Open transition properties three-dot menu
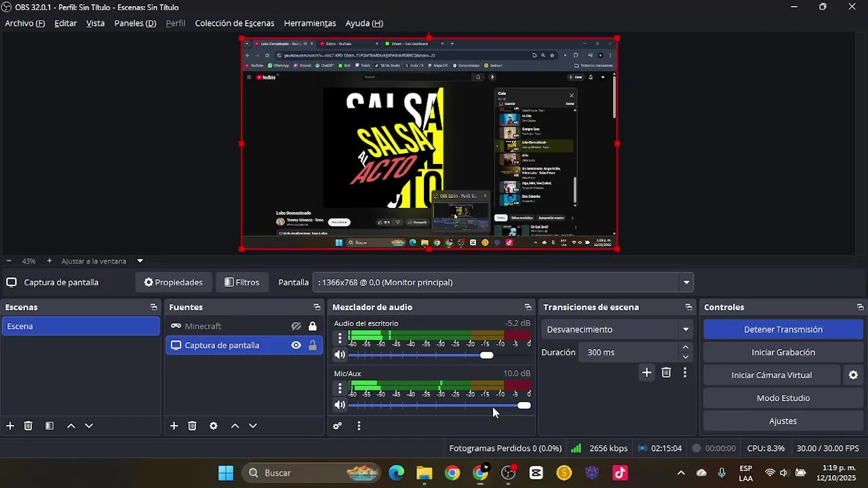 pos(685,372)
